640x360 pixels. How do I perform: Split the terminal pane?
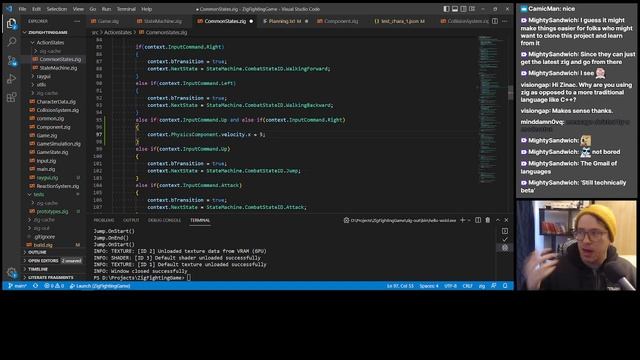pyautogui.click(x=478, y=220)
